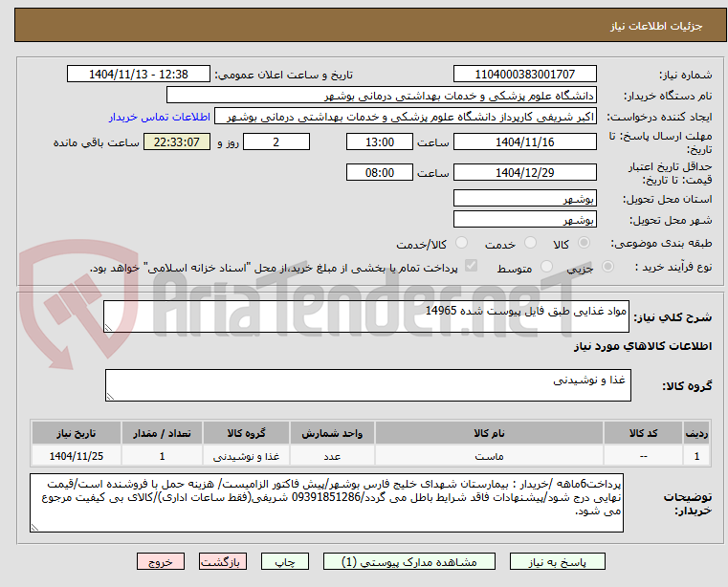728x587 pixels.
Task: Click the جزئیات اطلاعات نیاز page title
Action: click(656, 26)
